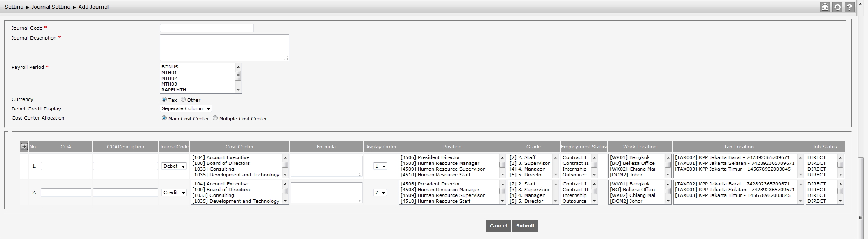The width and height of the screenshot is (868, 239).
Task: Choose Main Cost Center allocation
Action: [x=164, y=118]
